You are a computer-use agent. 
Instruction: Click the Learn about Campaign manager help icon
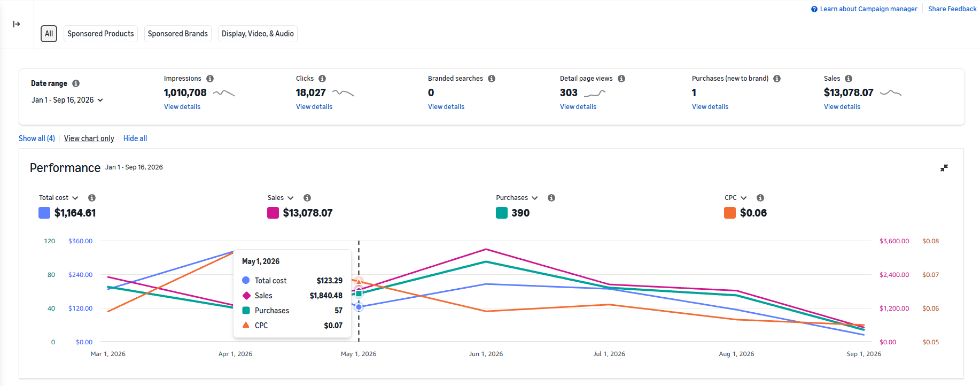pyautogui.click(x=814, y=9)
